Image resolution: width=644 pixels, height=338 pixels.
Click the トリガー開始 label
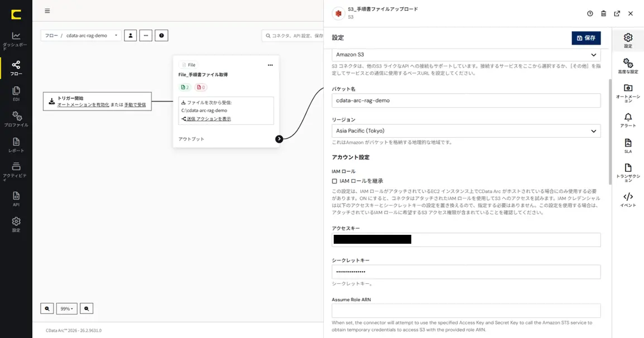(70, 98)
